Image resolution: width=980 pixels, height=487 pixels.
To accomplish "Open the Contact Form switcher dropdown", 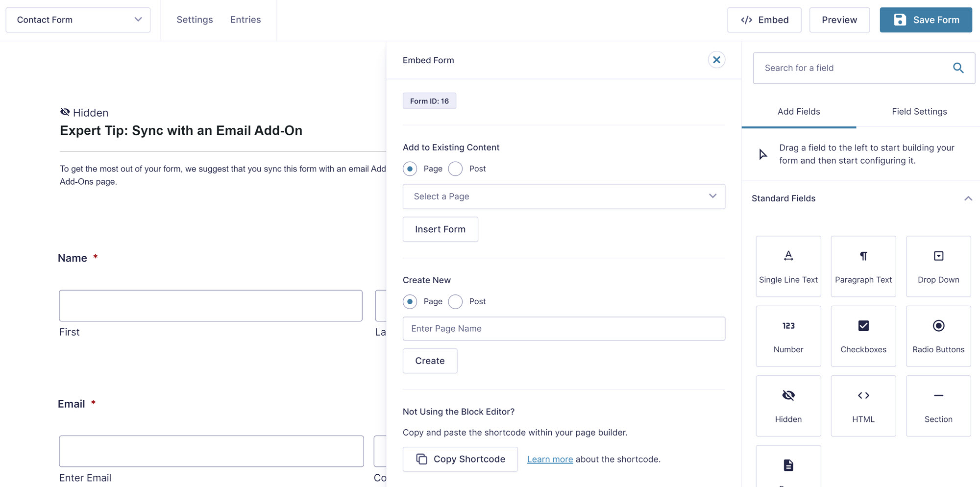I will 78,20.
